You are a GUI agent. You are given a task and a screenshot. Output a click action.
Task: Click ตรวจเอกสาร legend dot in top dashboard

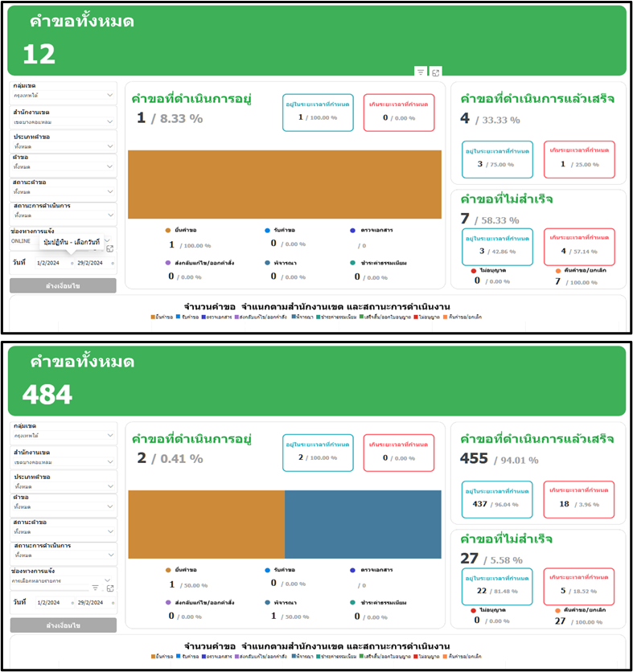(353, 230)
